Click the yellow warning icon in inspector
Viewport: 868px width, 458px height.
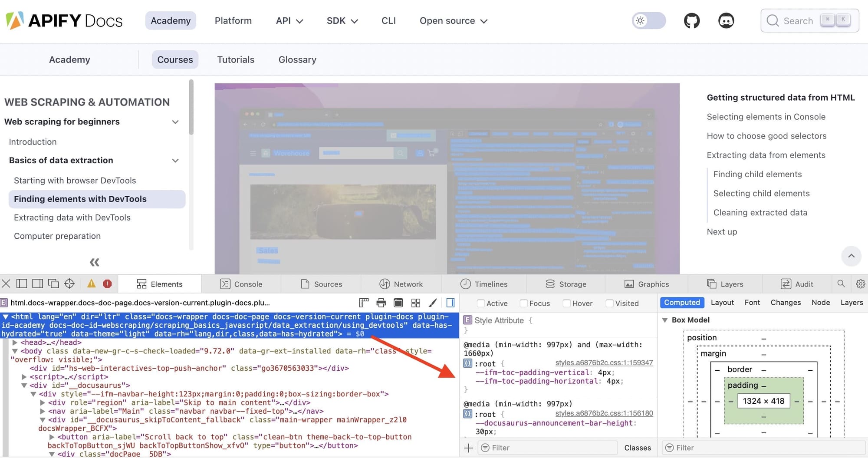coord(91,283)
